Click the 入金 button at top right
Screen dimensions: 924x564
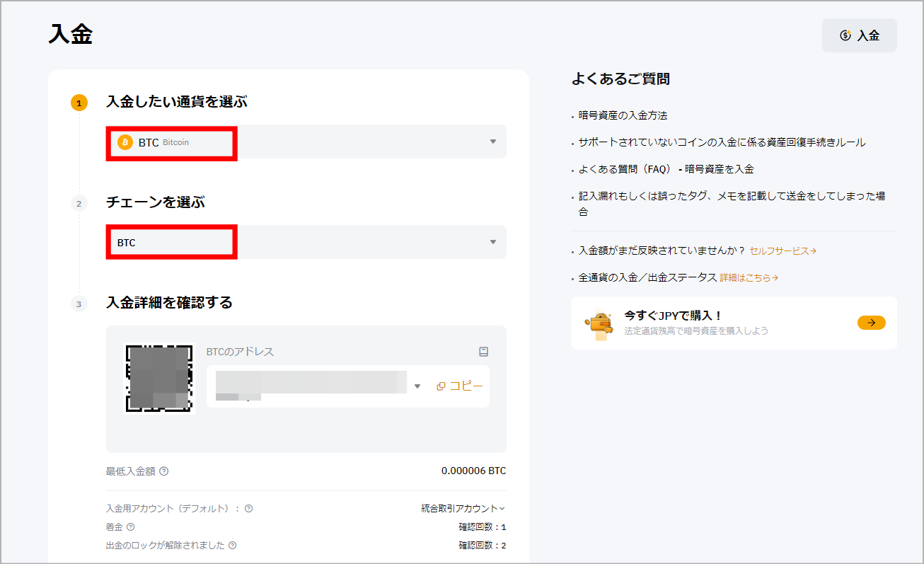click(x=859, y=35)
